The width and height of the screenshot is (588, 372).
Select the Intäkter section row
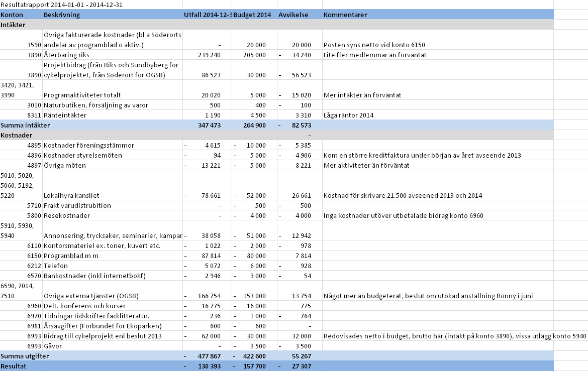click(x=277, y=25)
